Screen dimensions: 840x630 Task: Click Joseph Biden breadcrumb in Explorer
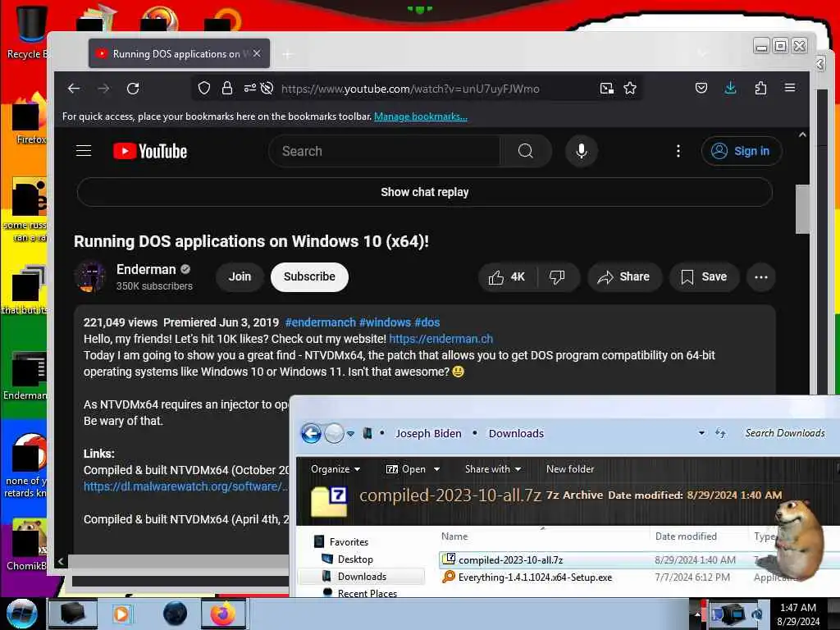428,433
